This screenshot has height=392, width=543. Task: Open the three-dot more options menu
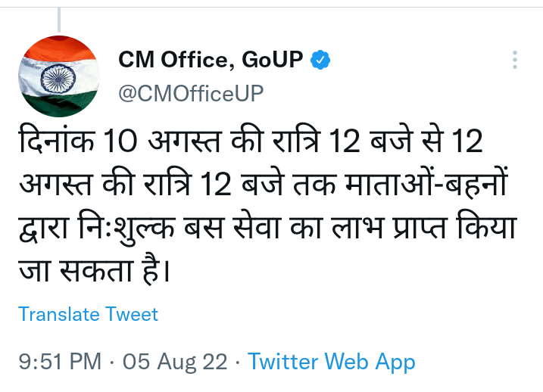point(515,61)
